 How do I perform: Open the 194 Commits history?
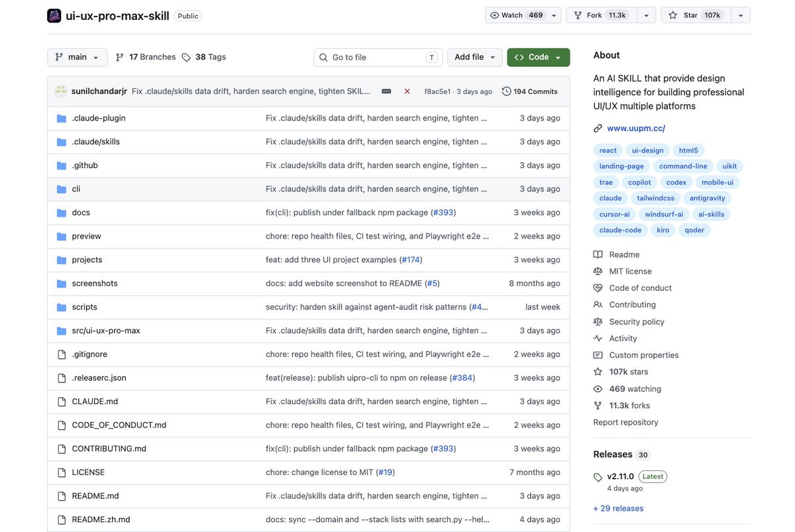click(530, 91)
